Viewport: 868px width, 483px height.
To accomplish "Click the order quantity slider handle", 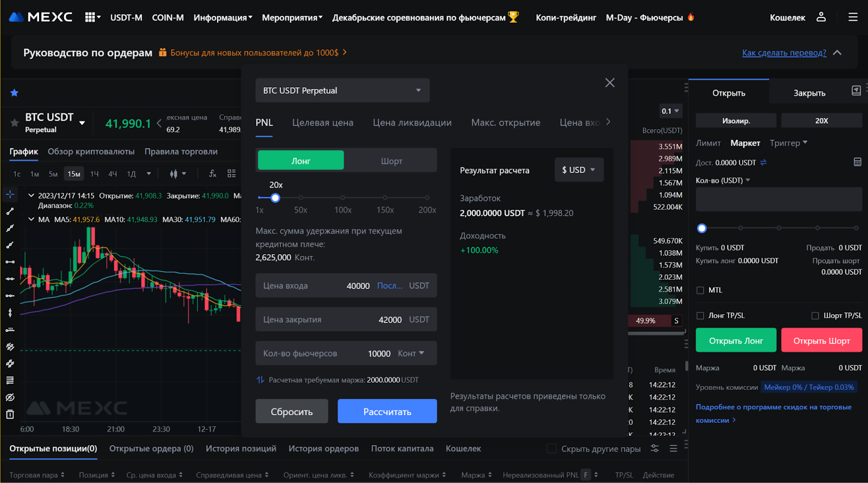I will coord(702,228).
